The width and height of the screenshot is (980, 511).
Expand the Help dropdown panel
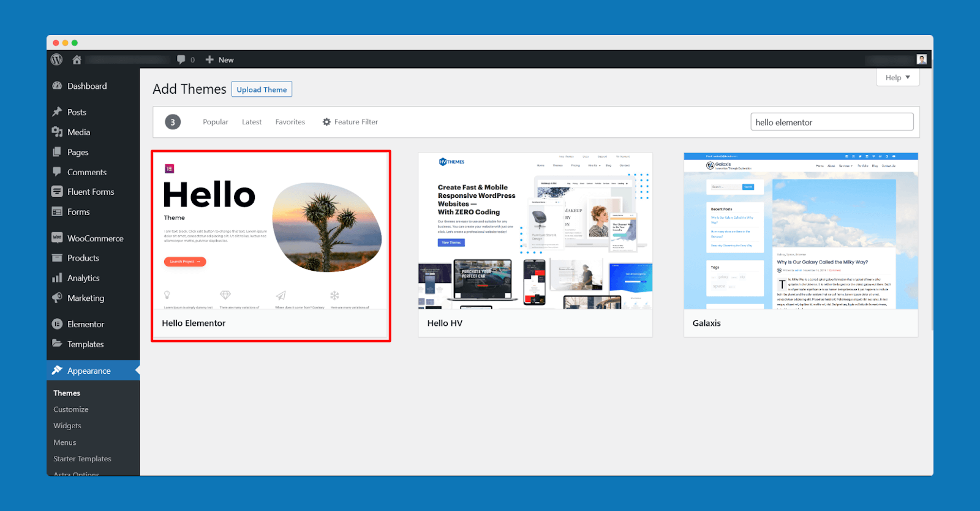pos(898,77)
